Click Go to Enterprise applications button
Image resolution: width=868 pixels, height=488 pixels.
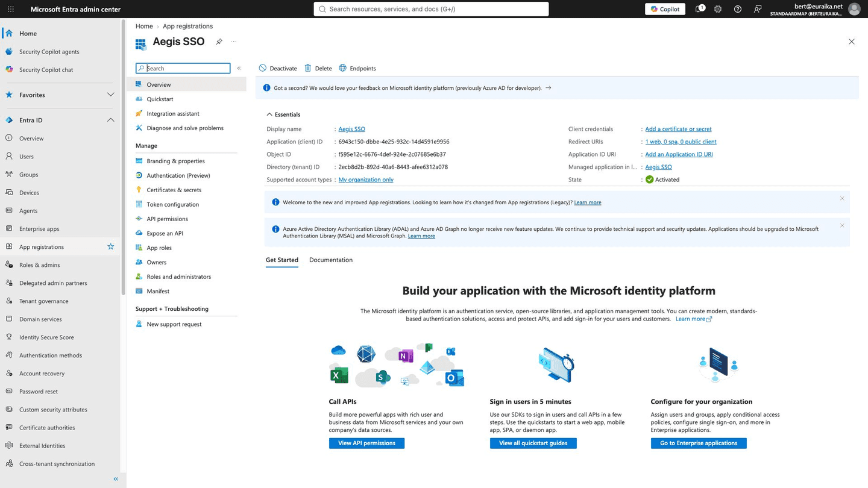tap(699, 443)
